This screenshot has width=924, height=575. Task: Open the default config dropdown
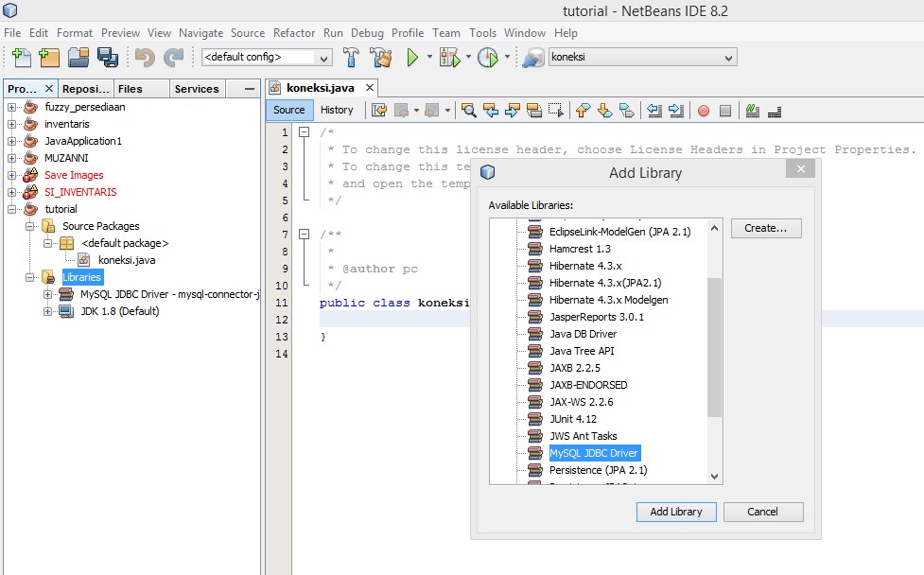pos(267,58)
